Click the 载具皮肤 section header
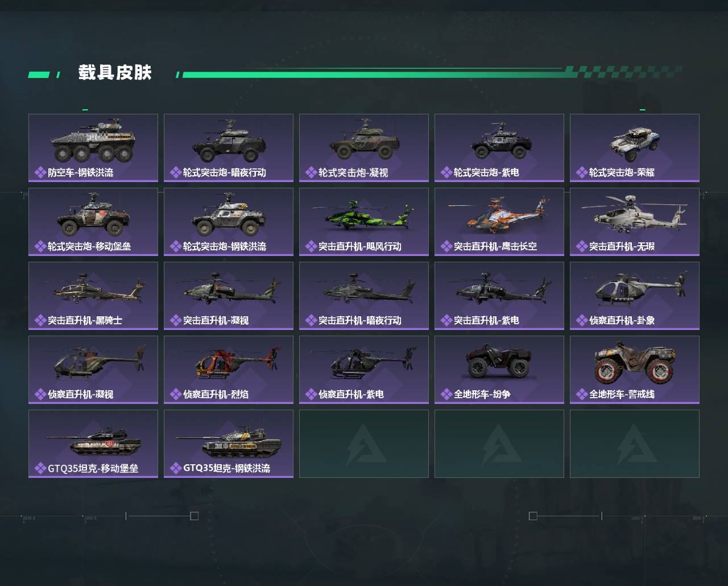 pyautogui.click(x=115, y=73)
